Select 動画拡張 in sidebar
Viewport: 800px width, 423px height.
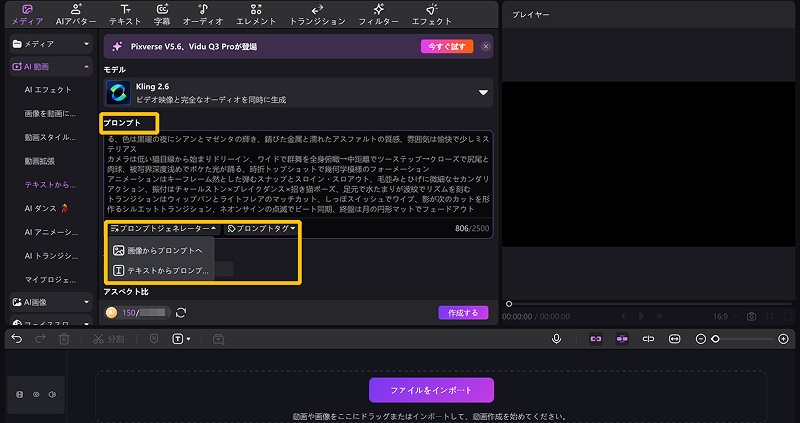[40, 161]
